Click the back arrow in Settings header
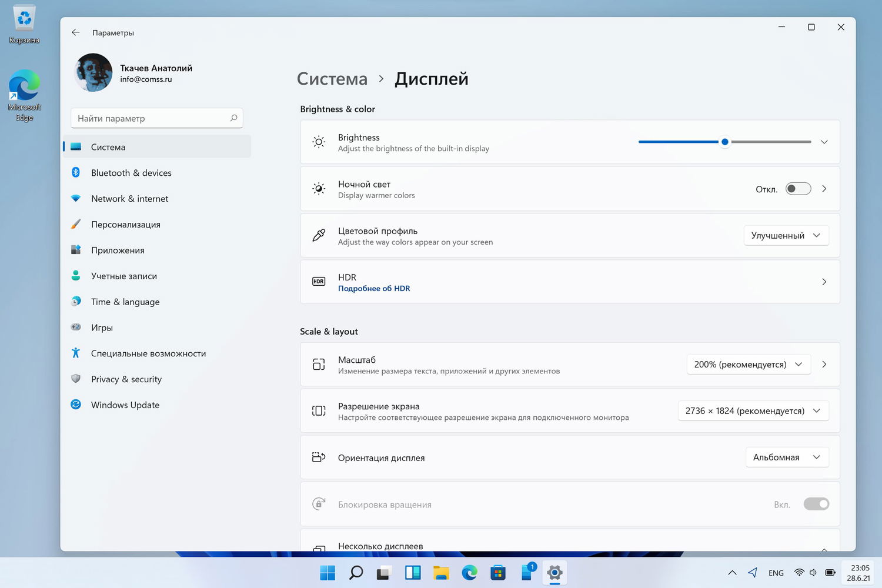The image size is (882, 588). click(x=76, y=32)
